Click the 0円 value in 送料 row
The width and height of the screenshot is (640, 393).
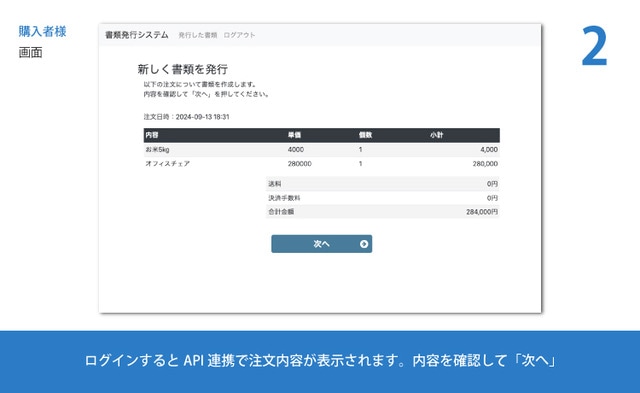coord(492,184)
